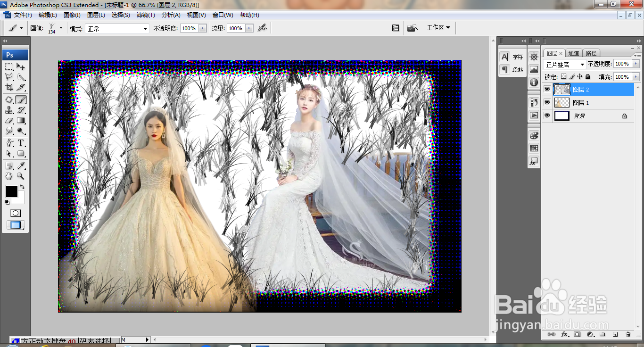This screenshot has height=347, width=644.
Task: Select the Rectangular Marquee tool
Action: [x=9, y=66]
